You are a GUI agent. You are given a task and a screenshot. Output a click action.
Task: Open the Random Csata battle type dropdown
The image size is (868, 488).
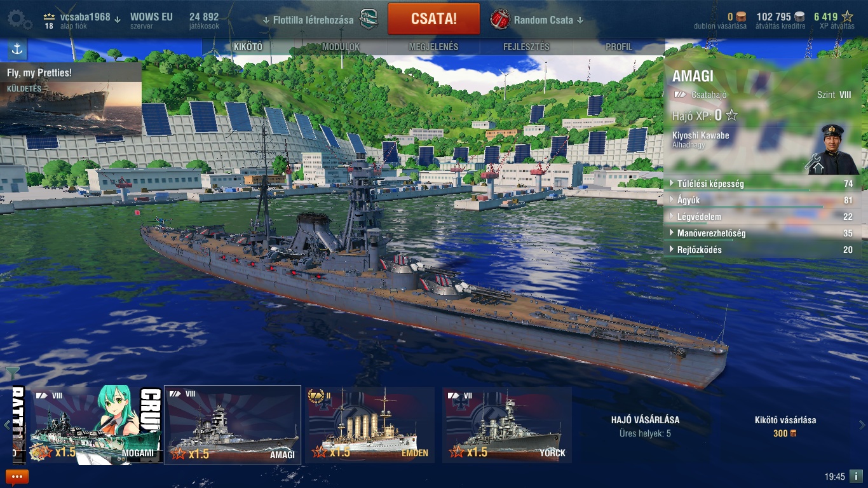(538, 20)
